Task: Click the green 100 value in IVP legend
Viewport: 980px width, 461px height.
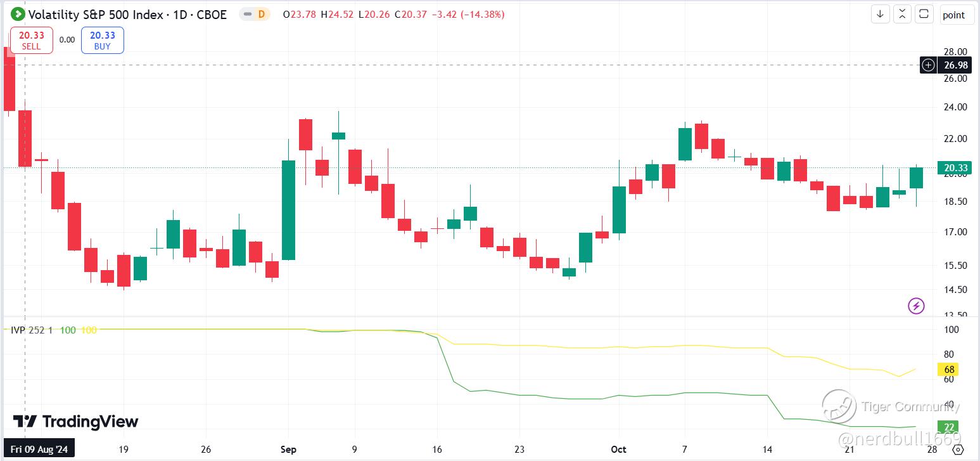Action: tap(68, 330)
